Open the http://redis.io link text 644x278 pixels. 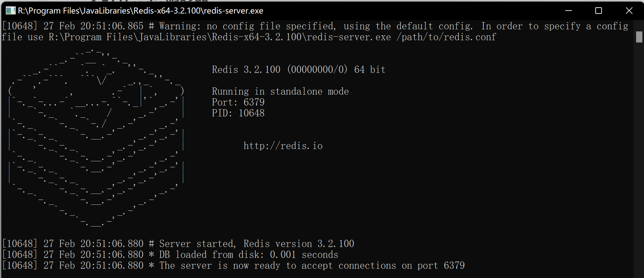(x=283, y=145)
